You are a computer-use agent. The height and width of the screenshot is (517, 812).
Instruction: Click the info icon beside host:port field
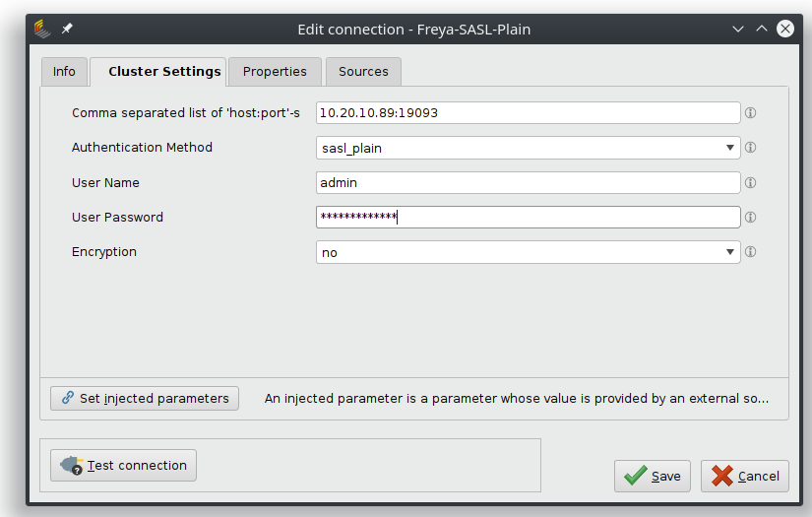(750, 113)
